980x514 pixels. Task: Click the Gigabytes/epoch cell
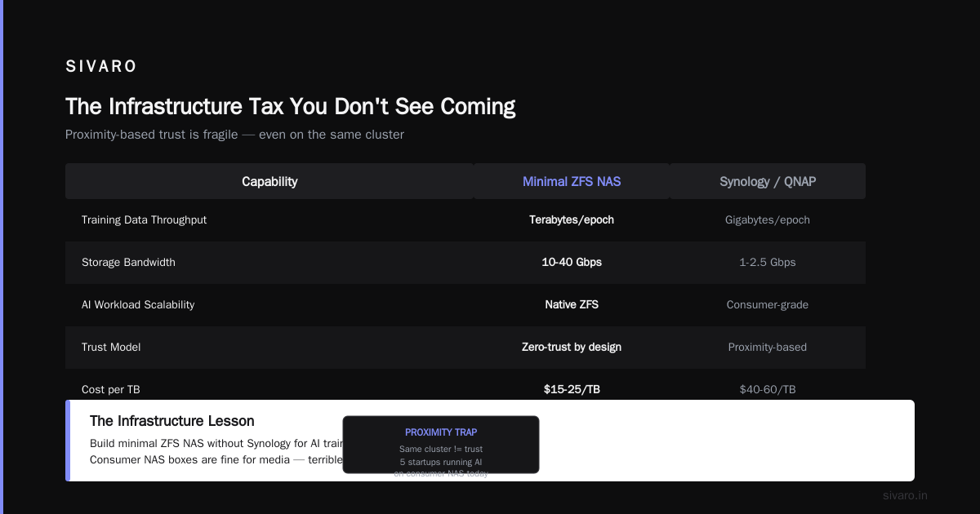[x=768, y=220]
